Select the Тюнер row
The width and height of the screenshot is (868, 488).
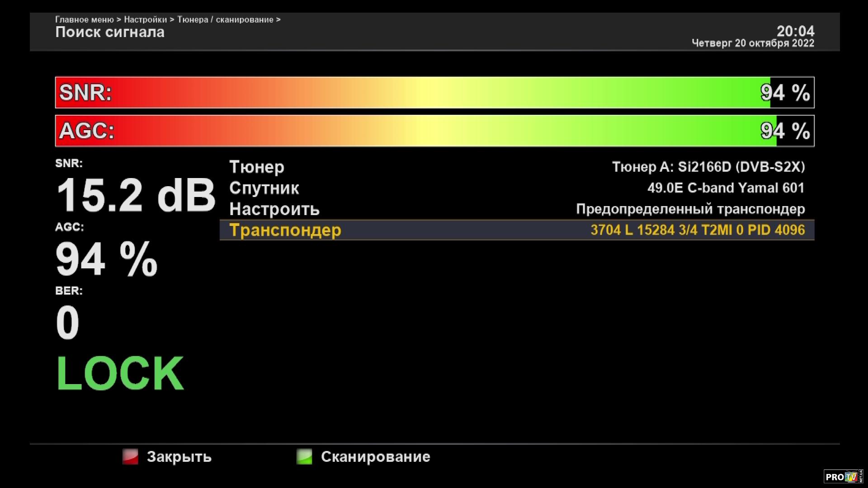[x=257, y=167]
